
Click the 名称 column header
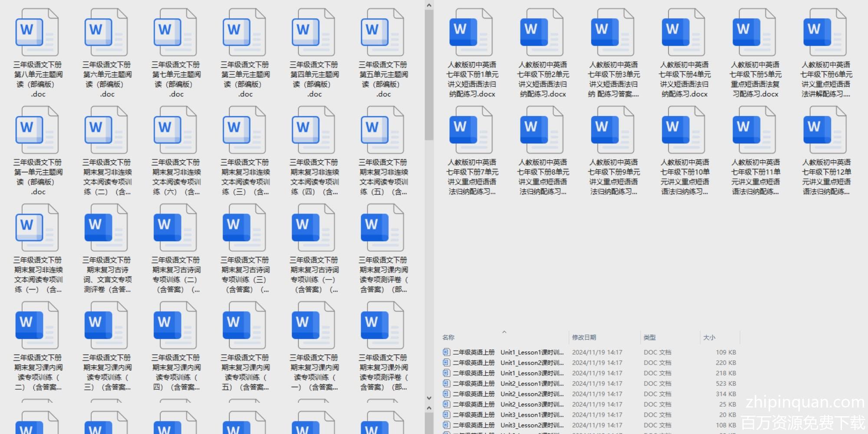[x=448, y=338]
